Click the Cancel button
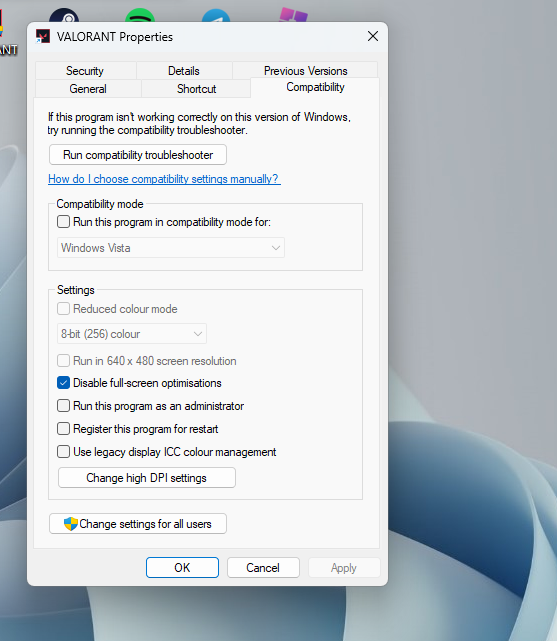Image resolution: width=557 pixels, height=641 pixels. pos(263,567)
